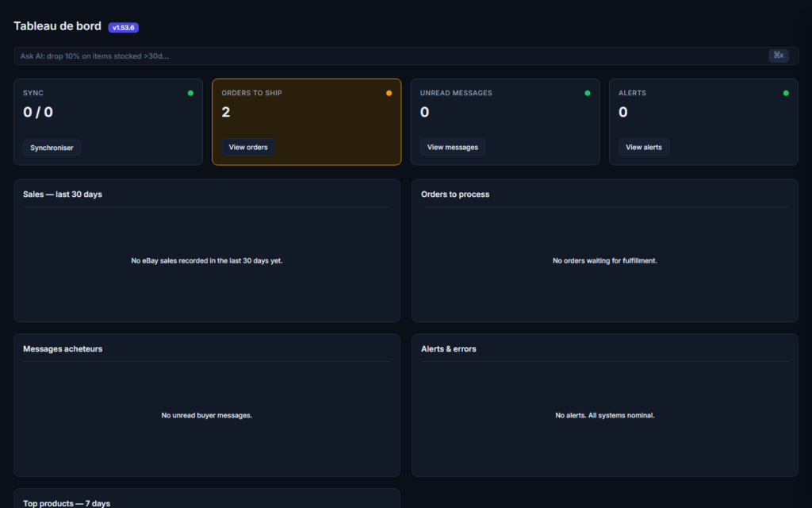The width and height of the screenshot is (812, 508).
Task: Select the ORDERS TO SHIP label
Action: (251, 94)
